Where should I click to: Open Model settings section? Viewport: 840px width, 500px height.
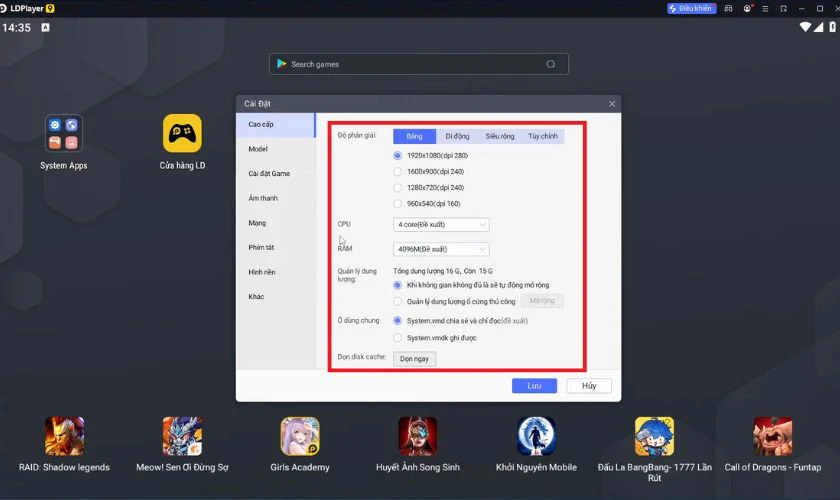click(275, 149)
